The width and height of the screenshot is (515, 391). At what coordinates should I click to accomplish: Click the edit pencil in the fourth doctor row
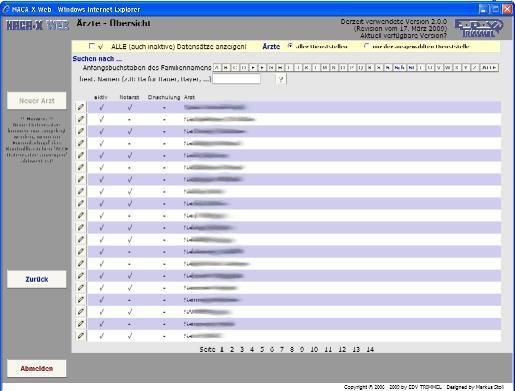(81, 143)
